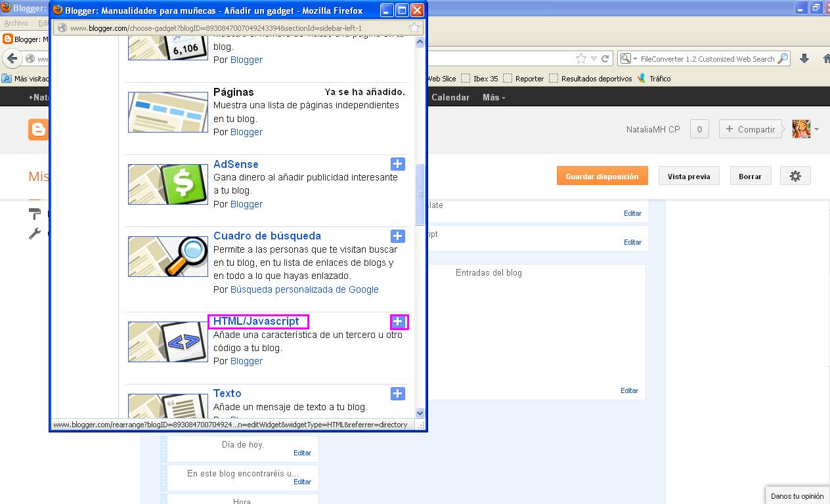830x504 pixels.
Task: Click the NataliaMH CP profile name
Action: click(x=653, y=129)
